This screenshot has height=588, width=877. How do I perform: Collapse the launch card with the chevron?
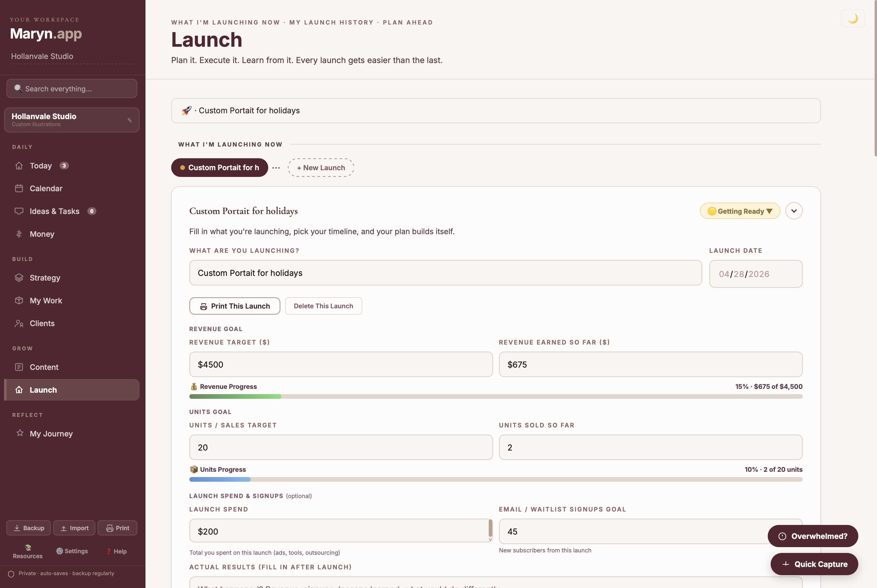point(794,211)
